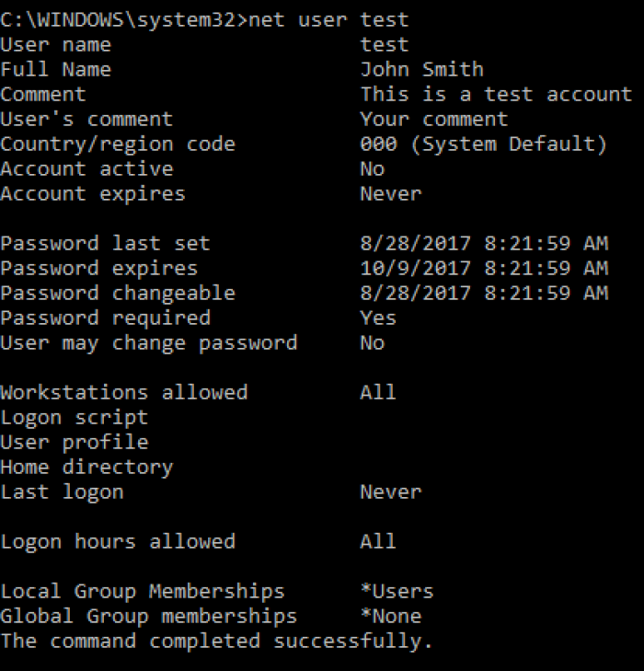Click the 'No' value beside Account active
644x671 pixels.
(373, 168)
